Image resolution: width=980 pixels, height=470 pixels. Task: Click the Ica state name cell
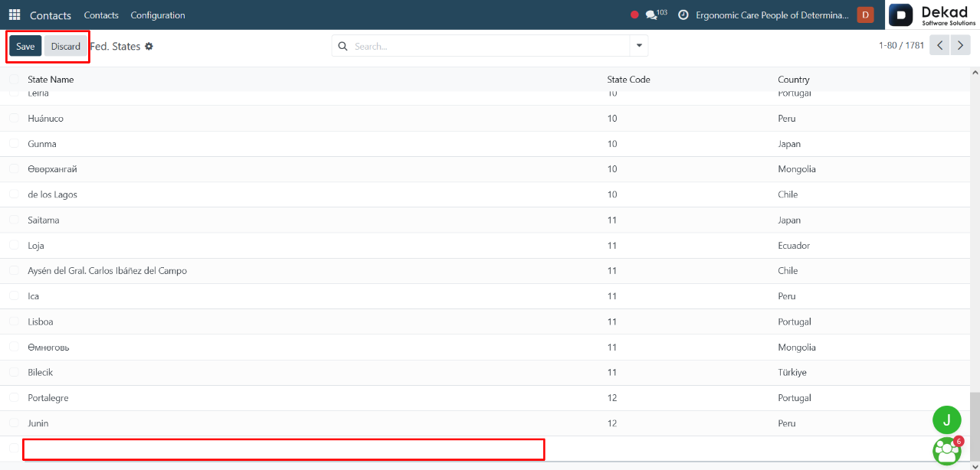[x=33, y=296]
